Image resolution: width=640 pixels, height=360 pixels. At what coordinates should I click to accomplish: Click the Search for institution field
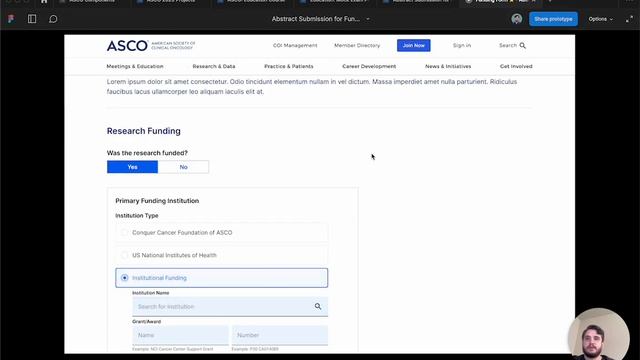pos(230,307)
